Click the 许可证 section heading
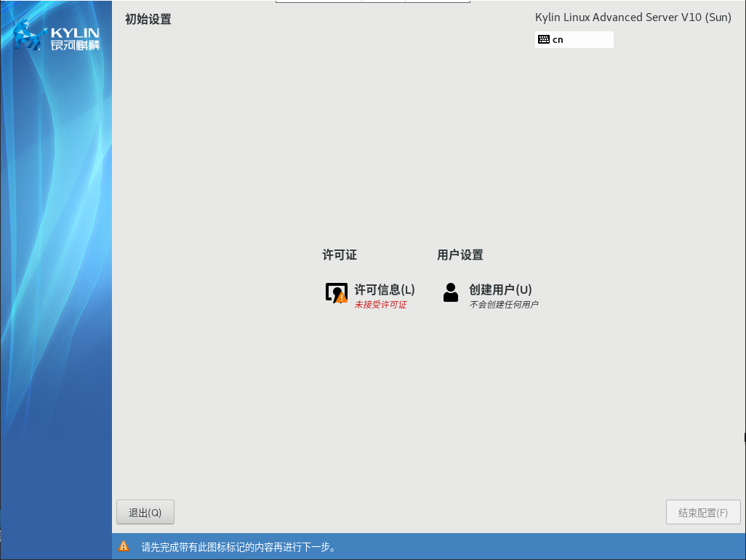Screen dimensions: 746x560 tap(340, 255)
